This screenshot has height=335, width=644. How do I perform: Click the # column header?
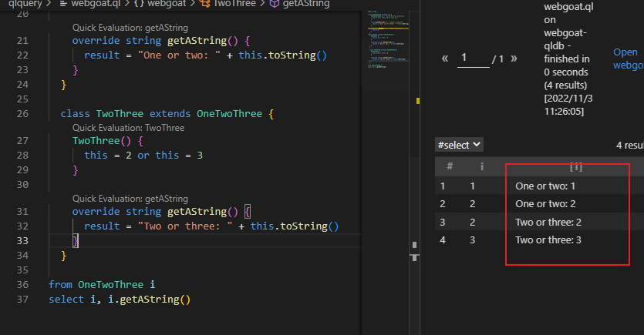(450, 166)
